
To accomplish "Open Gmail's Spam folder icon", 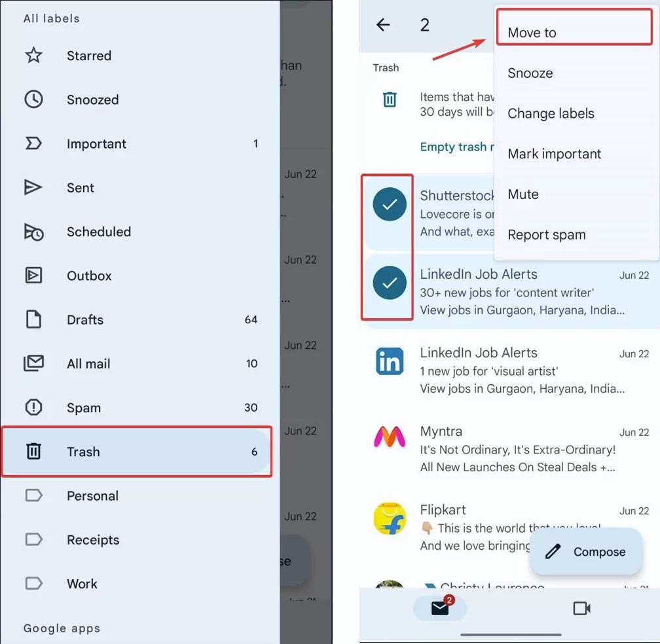I will (x=33, y=408).
